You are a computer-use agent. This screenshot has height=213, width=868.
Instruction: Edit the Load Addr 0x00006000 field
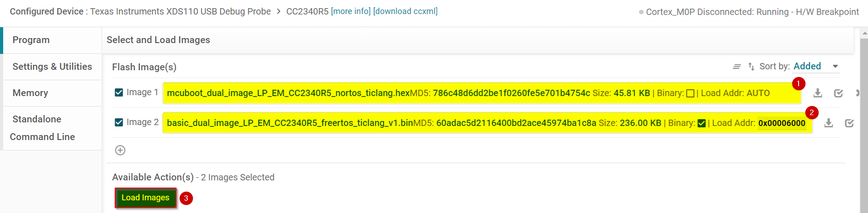(x=782, y=123)
